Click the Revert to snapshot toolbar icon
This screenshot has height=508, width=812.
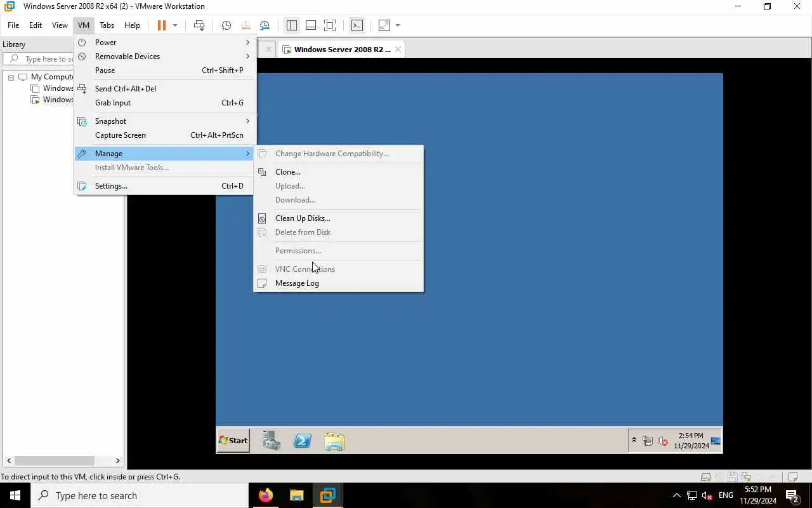[246, 25]
